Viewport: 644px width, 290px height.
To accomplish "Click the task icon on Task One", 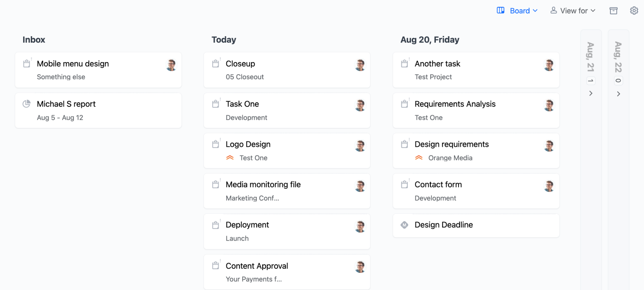I will click(x=216, y=104).
